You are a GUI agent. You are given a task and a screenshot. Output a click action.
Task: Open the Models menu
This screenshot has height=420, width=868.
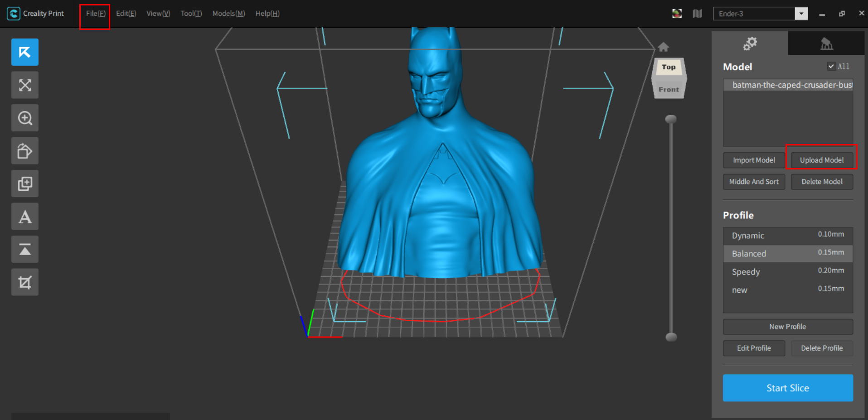[x=228, y=14]
